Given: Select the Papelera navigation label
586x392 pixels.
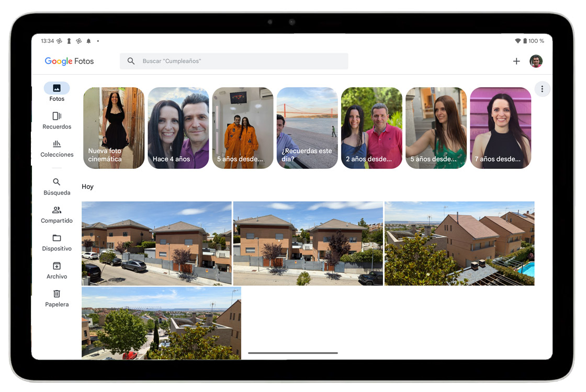Looking at the screenshot, I should 57,305.
